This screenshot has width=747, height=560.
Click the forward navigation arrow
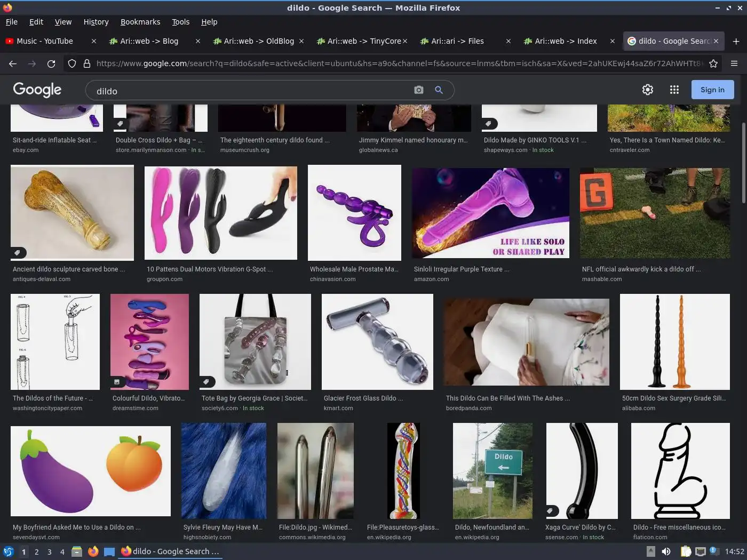click(32, 63)
